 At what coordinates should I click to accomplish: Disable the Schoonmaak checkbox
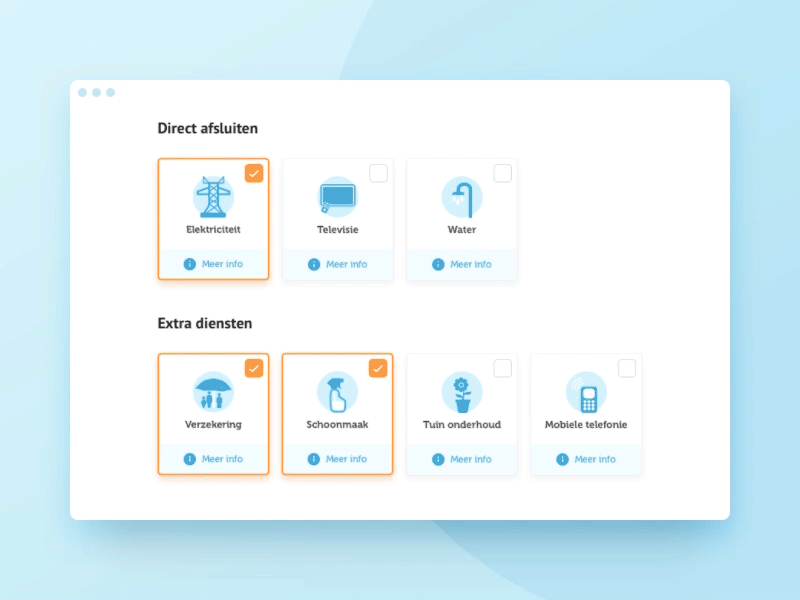coord(378,368)
